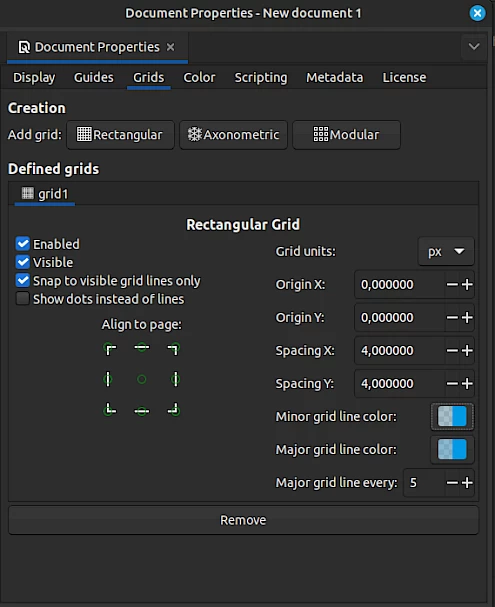Toggle Snap to visible grid lines only
This screenshot has width=495, height=607.
23,280
